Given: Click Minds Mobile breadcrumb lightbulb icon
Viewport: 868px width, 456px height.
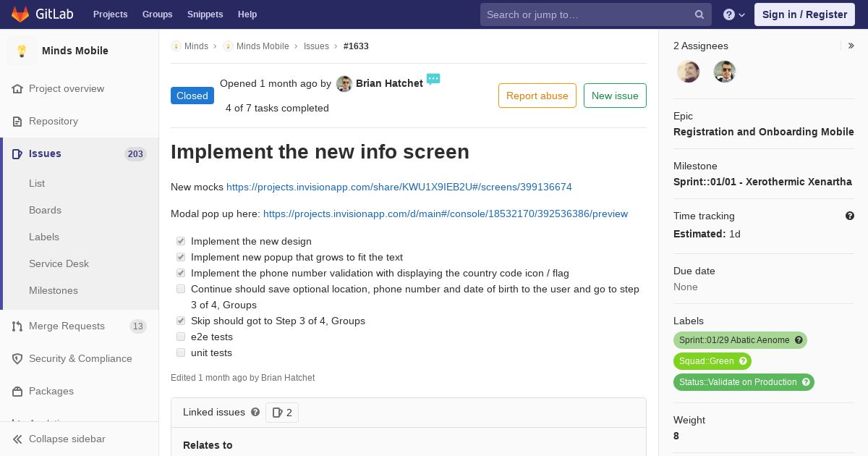Looking at the screenshot, I should tap(228, 46).
